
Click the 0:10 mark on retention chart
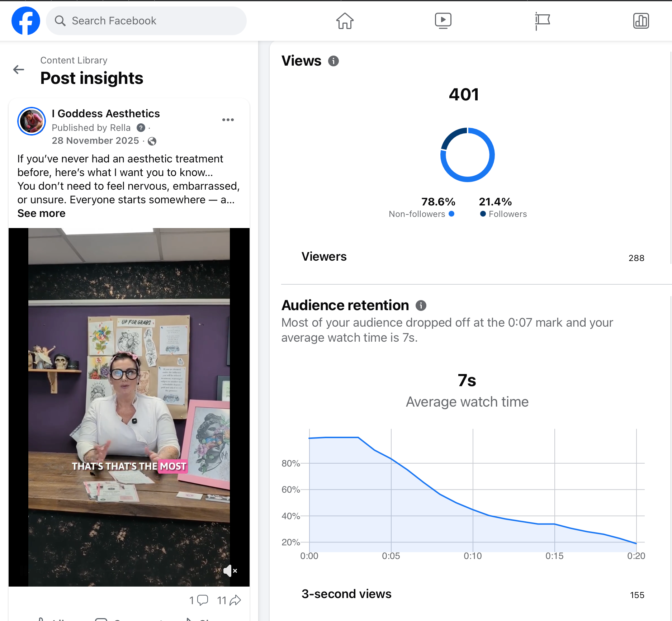473,556
